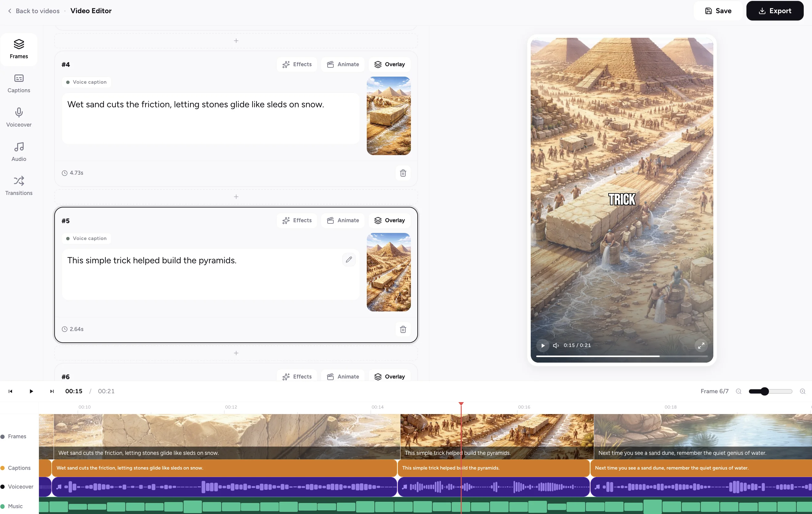
Task: Delete frame #5 with trash icon
Action: tap(403, 329)
